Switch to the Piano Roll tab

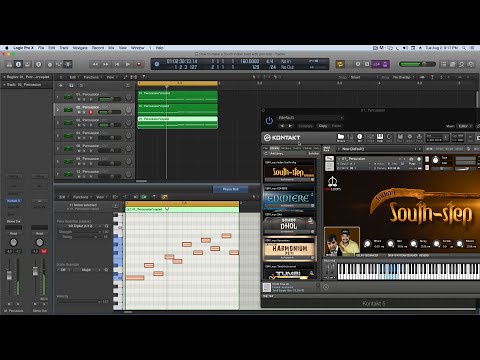point(231,189)
